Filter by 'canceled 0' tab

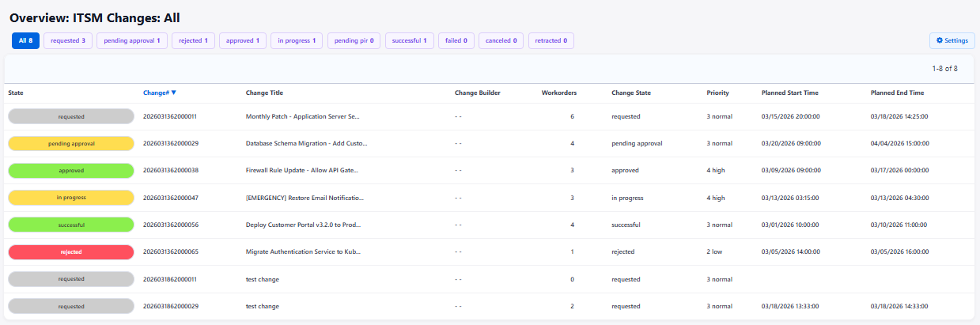(501, 40)
